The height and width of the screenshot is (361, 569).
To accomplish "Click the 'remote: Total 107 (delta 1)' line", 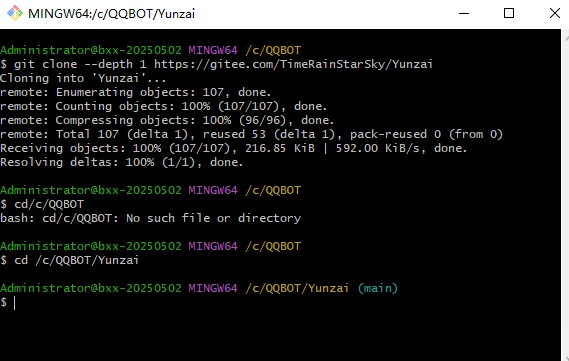I will (251, 134).
